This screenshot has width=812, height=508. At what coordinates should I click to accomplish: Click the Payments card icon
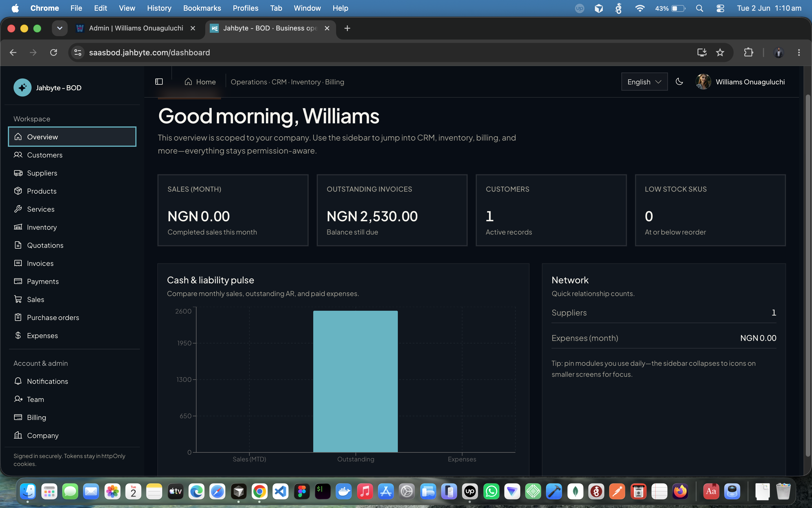[18, 281]
